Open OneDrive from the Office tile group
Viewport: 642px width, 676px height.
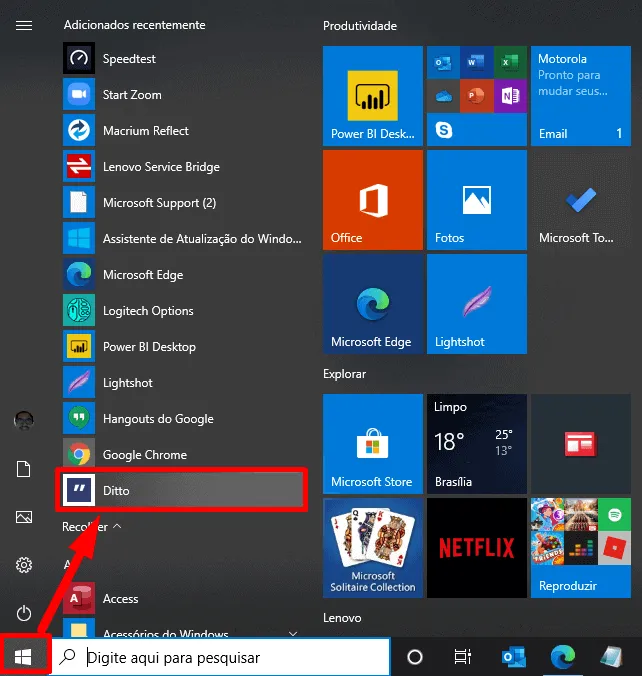pyautogui.click(x=443, y=96)
